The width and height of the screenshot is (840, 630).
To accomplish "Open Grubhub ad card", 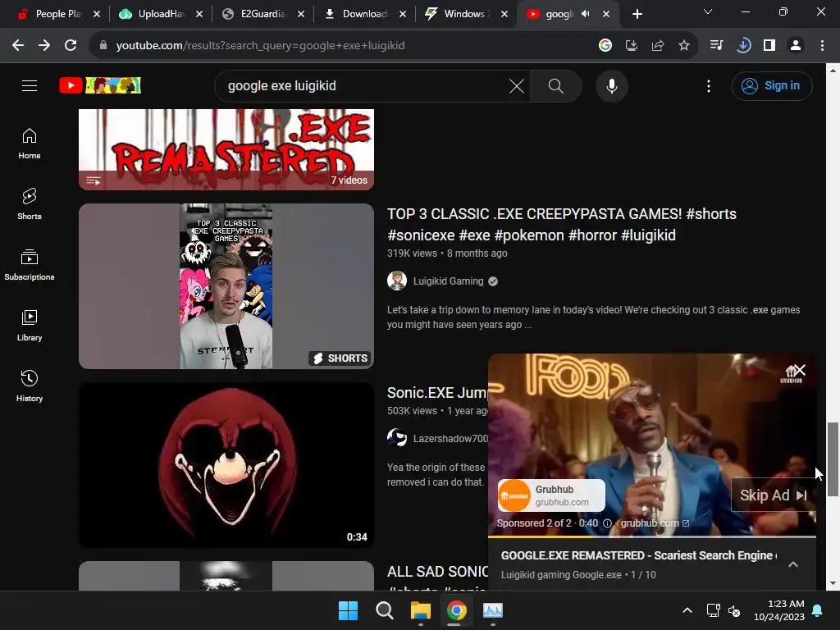I will click(x=551, y=495).
